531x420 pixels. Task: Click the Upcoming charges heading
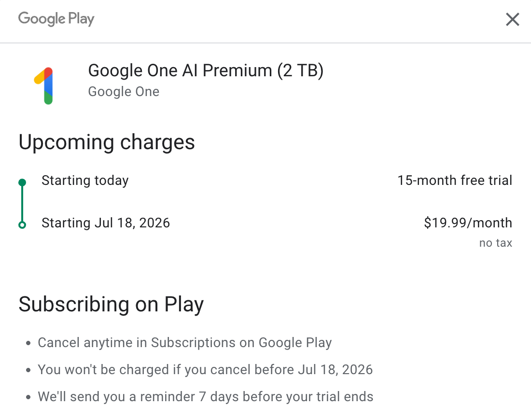[x=107, y=142]
